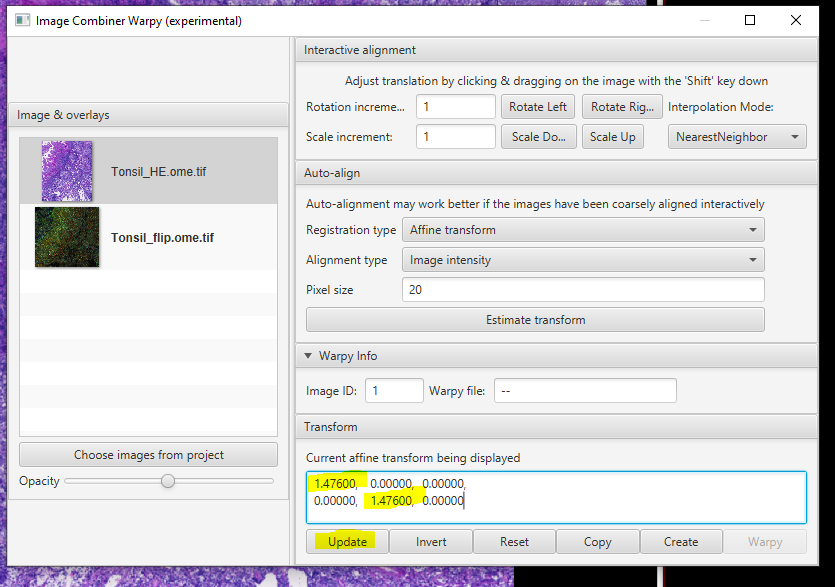Focus the Pixel size field

coord(583,290)
